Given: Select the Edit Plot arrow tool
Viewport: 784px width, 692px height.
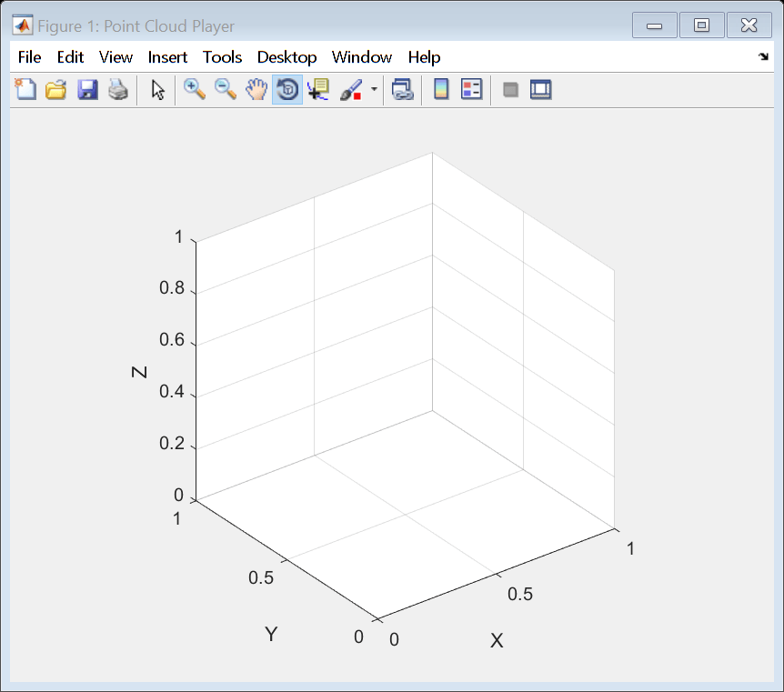Looking at the screenshot, I should coord(158,90).
